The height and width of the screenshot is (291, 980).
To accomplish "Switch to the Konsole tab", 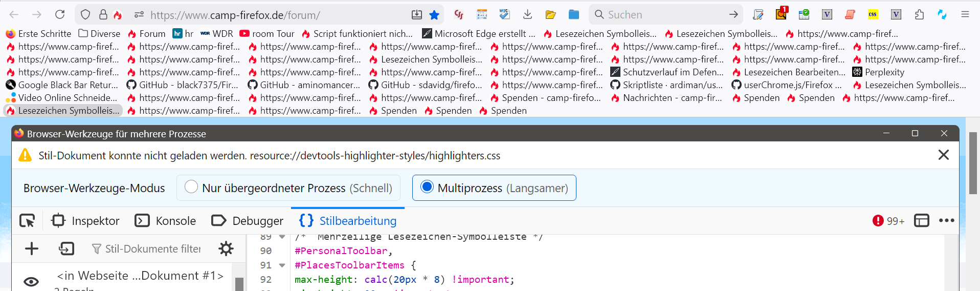I will 165,221.
